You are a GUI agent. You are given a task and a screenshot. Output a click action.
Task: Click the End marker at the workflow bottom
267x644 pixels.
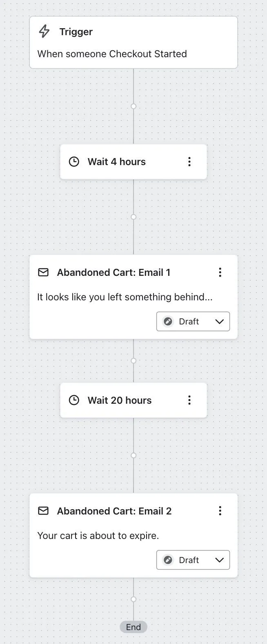coord(133,627)
